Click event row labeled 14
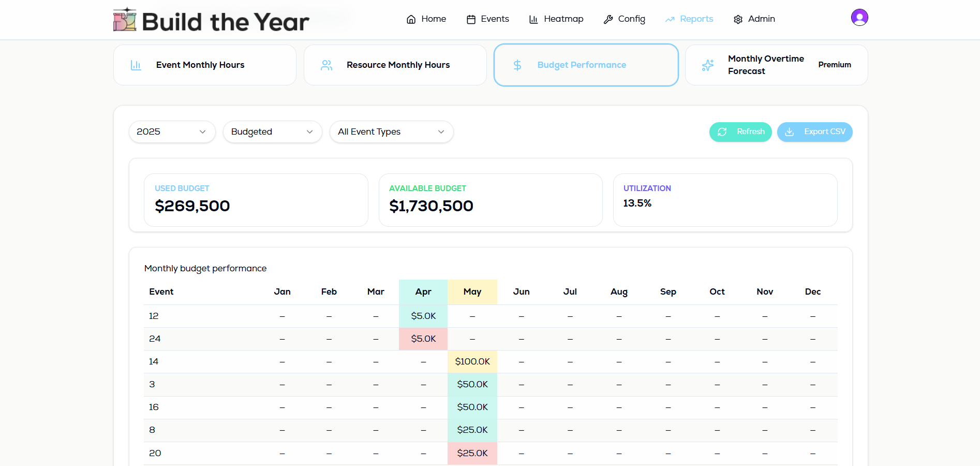 [491, 361]
